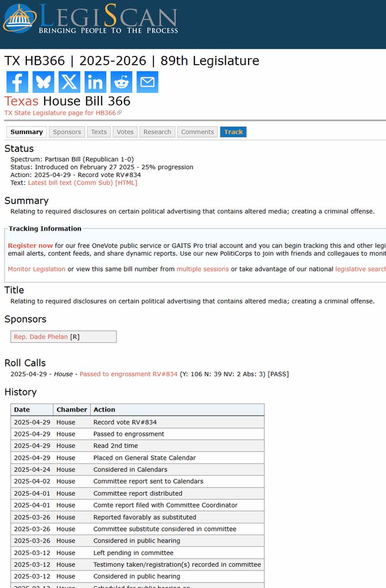386x588 pixels.
Task: Open TX State Legislature page for HB366
Action: pyautogui.click(x=63, y=113)
